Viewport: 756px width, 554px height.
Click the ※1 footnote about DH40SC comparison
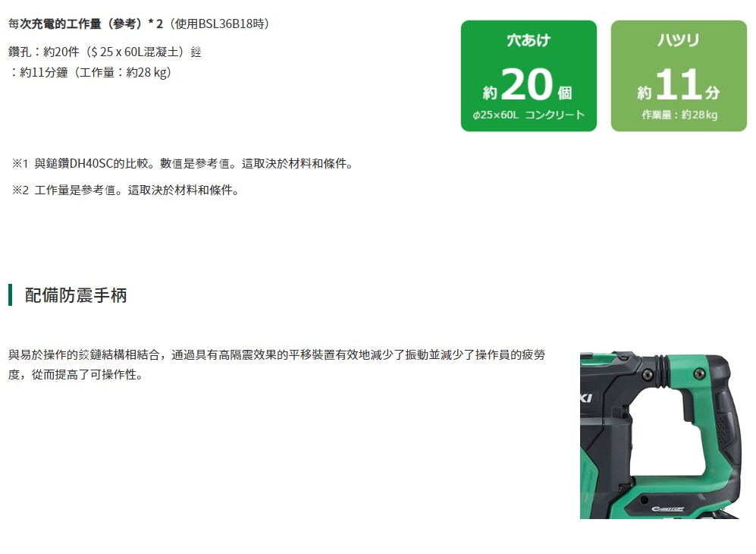[182, 164]
